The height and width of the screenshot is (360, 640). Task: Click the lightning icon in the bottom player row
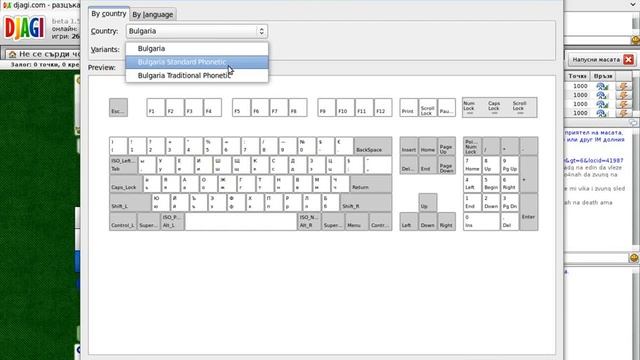pyautogui.click(x=623, y=113)
